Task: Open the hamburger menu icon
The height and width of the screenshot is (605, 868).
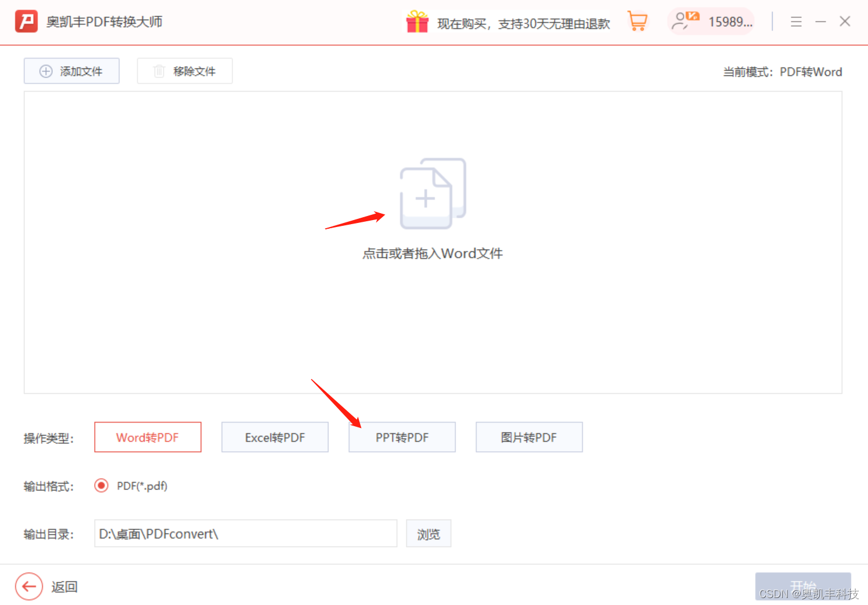Action: pos(796,21)
